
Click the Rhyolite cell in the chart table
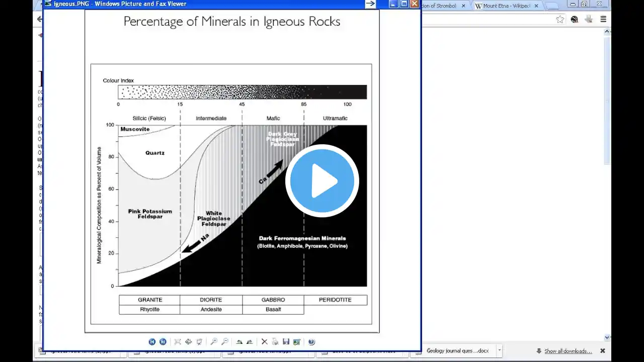pos(150,309)
